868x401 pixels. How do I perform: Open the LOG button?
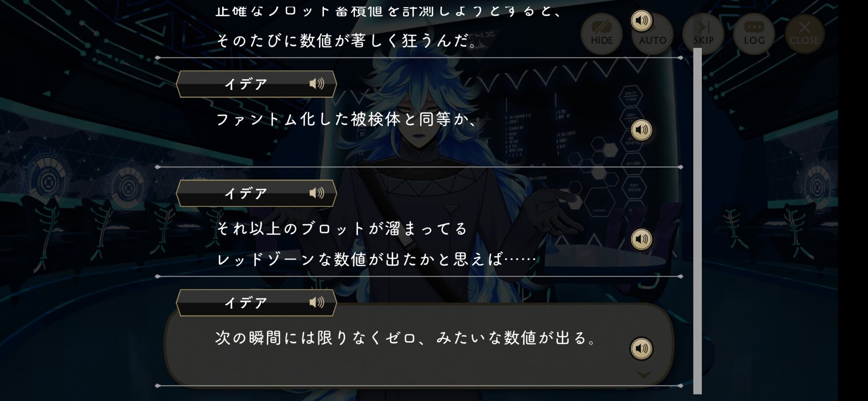754,34
